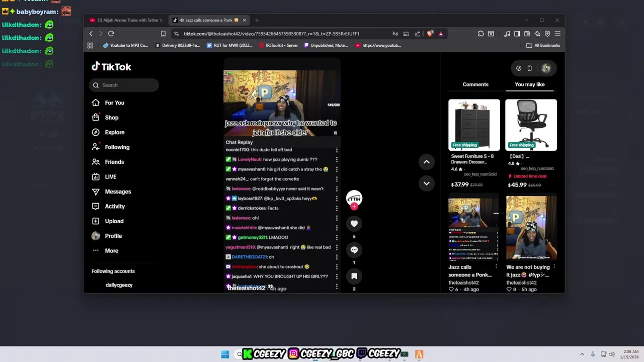Open the browser Extensions puzzle icon

pyautogui.click(x=481, y=34)
